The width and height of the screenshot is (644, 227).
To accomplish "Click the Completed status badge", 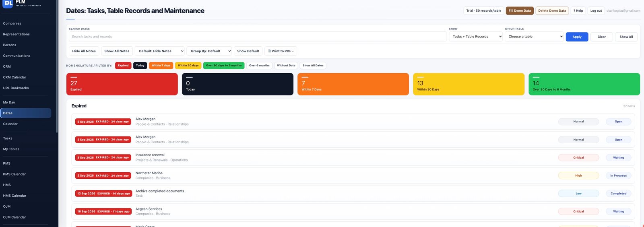I will tap(618, 194).
